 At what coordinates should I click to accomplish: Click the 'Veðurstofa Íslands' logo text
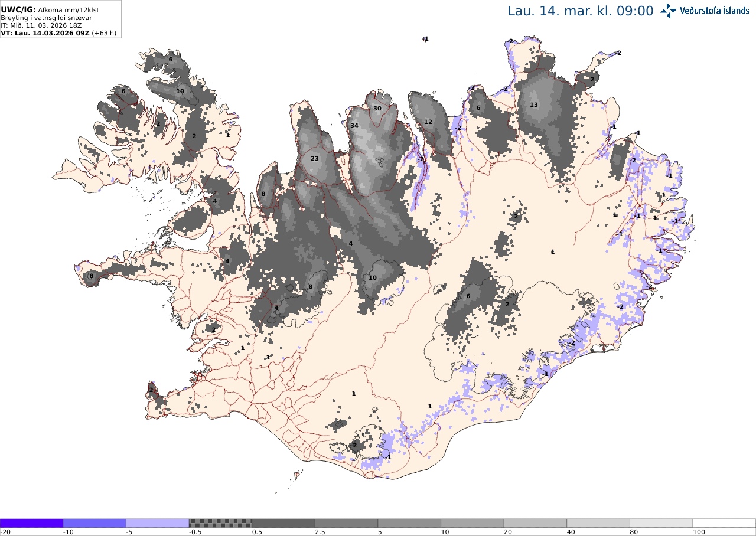(714, 11)
